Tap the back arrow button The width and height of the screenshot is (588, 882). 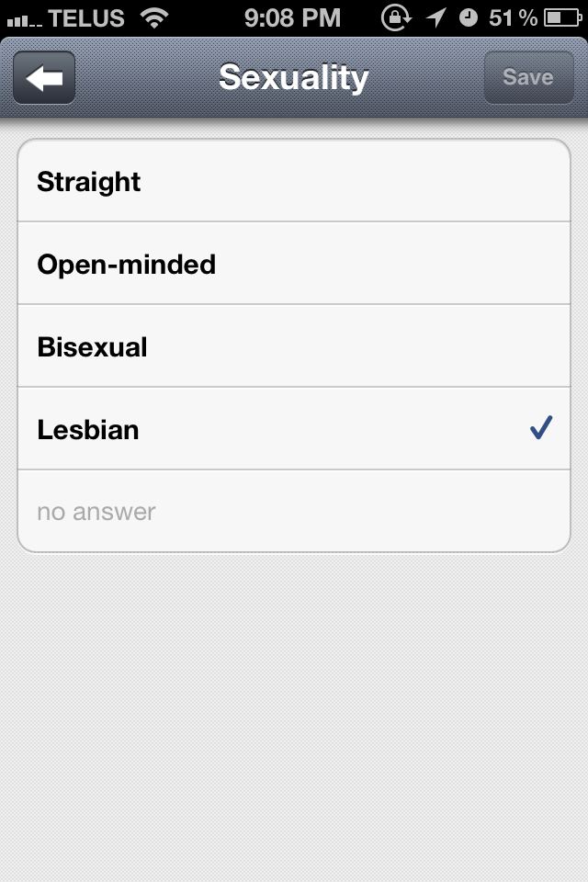tap(44, 78)
